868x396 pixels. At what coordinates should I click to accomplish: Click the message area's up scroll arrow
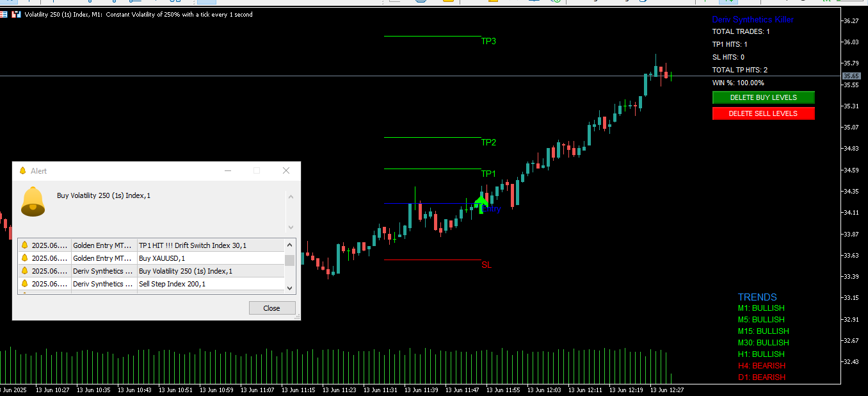pos(291,197)
